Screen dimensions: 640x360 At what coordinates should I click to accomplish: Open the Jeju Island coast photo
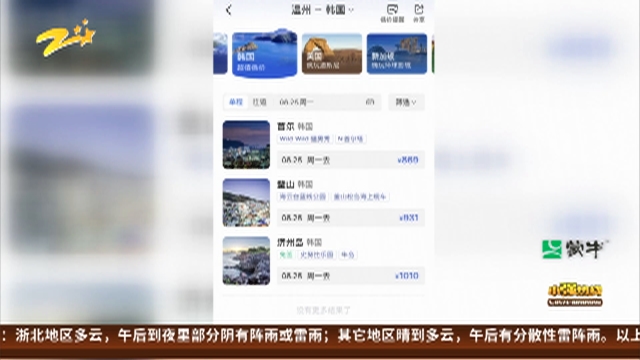point(246,260)
